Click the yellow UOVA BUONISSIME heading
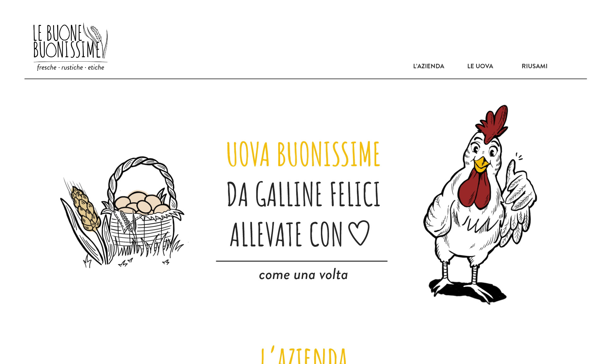The image size is (607, 364). [303, 154]
